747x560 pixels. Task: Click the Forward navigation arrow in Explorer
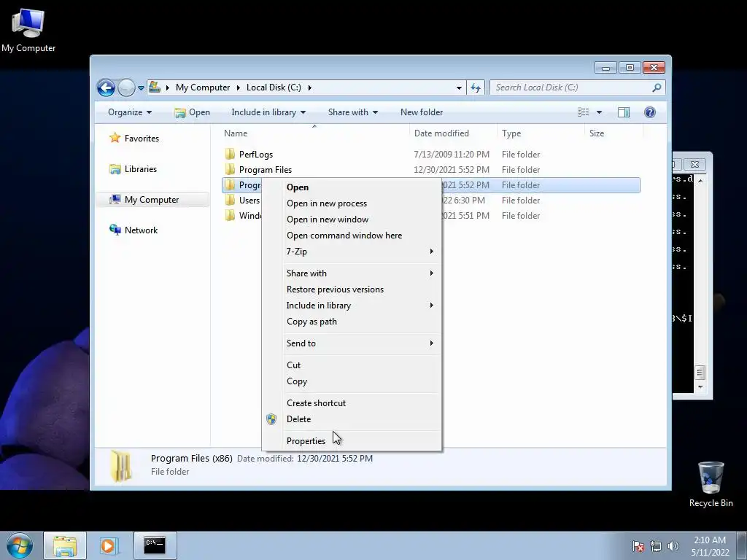pyautogui.click(x=126, y=87)
